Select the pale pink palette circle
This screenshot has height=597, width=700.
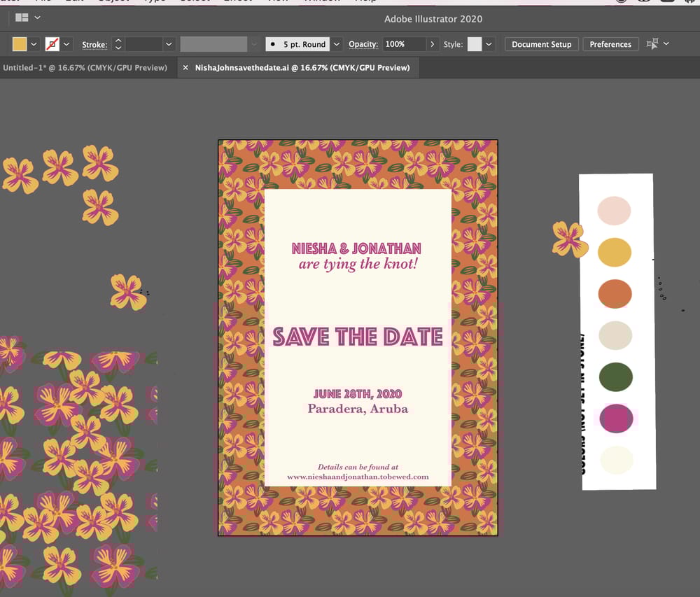[x=615, y=211]
